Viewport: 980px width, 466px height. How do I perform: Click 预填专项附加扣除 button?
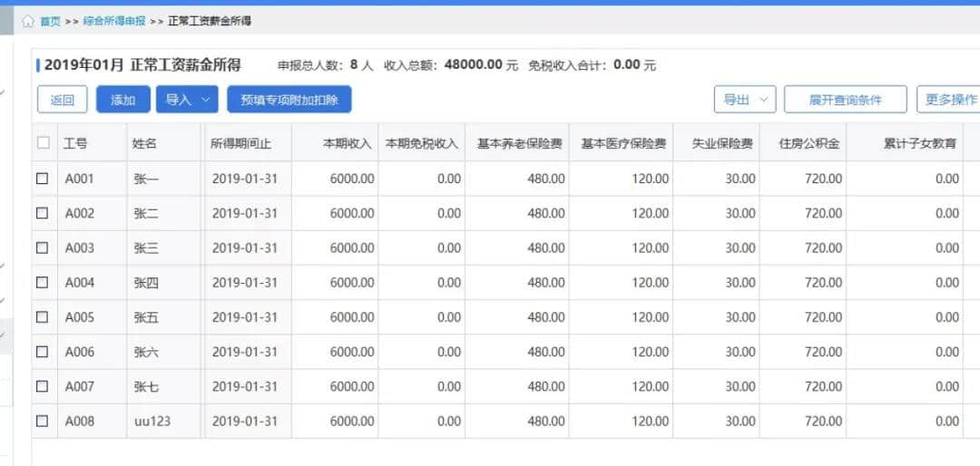point(289,100)
